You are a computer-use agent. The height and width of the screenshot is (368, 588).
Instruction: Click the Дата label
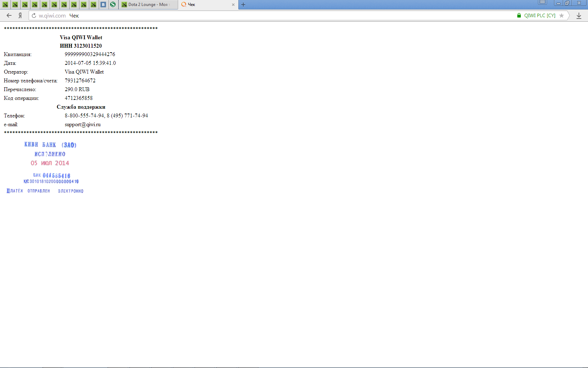(10, 63)
